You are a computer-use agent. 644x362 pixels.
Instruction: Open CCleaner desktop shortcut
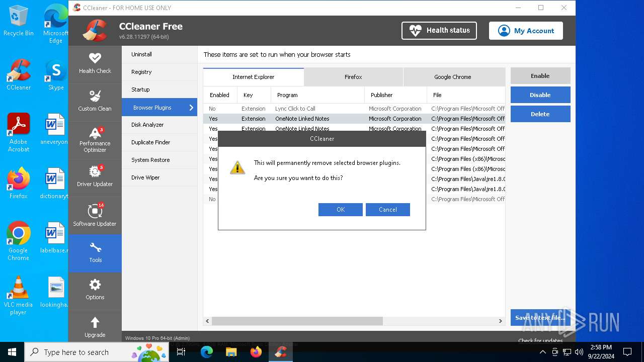[x=19, y=74]
